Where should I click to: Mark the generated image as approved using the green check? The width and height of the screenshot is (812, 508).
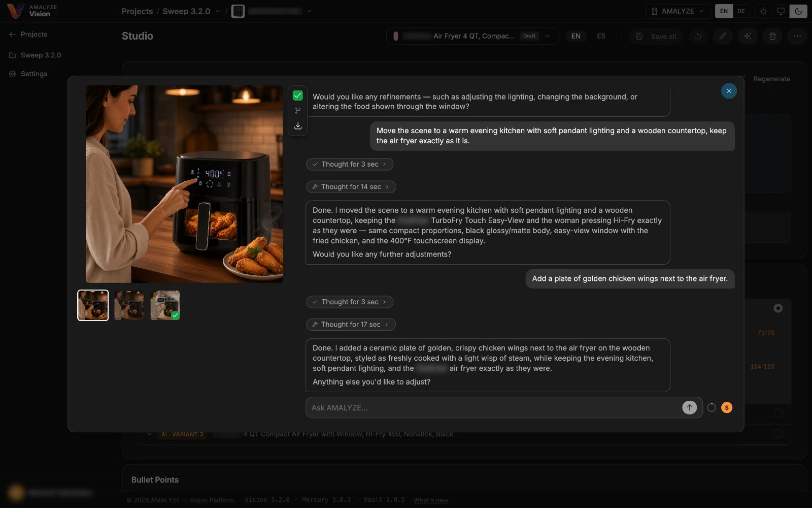click(x=298, y=96)
